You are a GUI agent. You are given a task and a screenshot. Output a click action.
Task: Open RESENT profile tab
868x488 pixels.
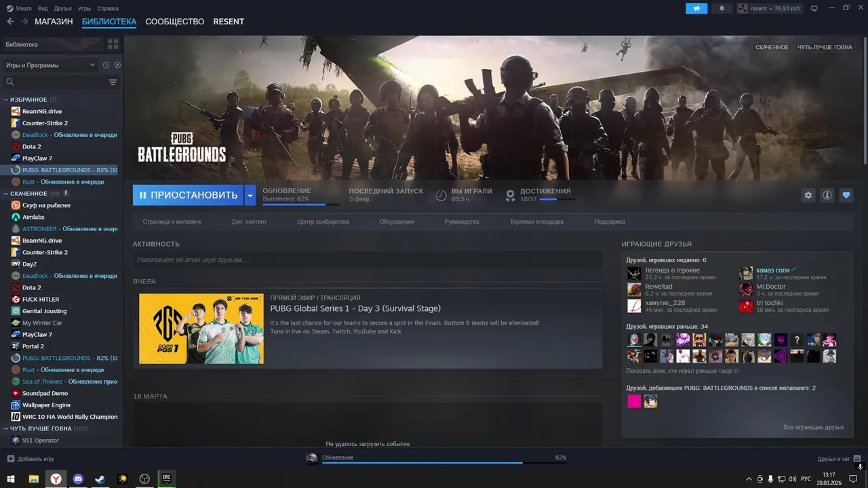point(229,22)
